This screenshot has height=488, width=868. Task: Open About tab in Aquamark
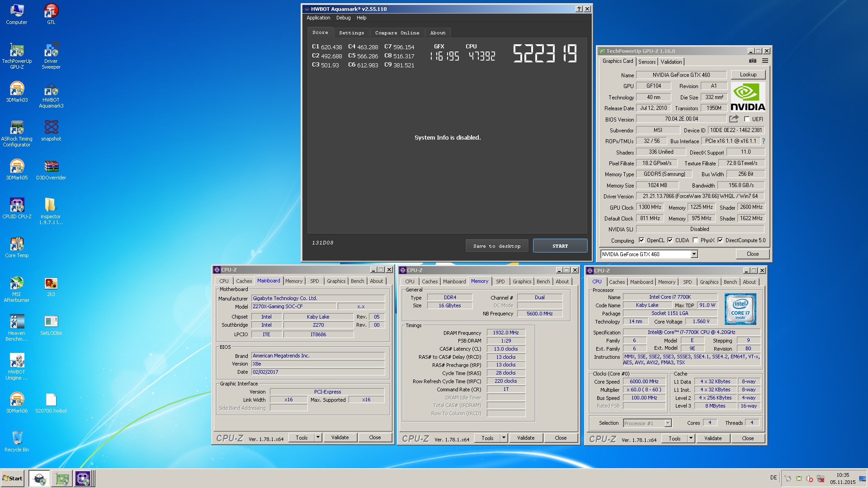(438, 33)
